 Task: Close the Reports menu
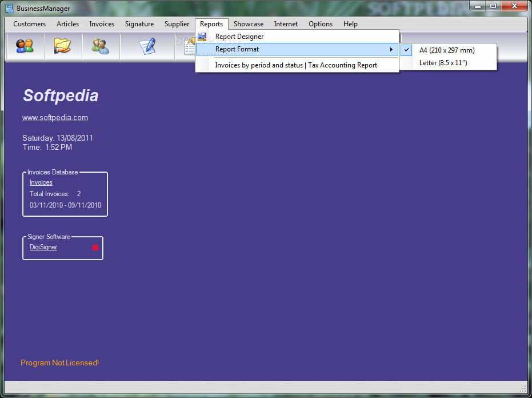(x=211, y=24)
